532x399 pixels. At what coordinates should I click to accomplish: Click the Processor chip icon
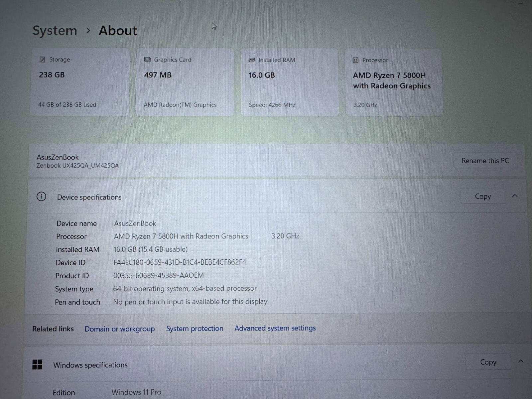[355, 60]
